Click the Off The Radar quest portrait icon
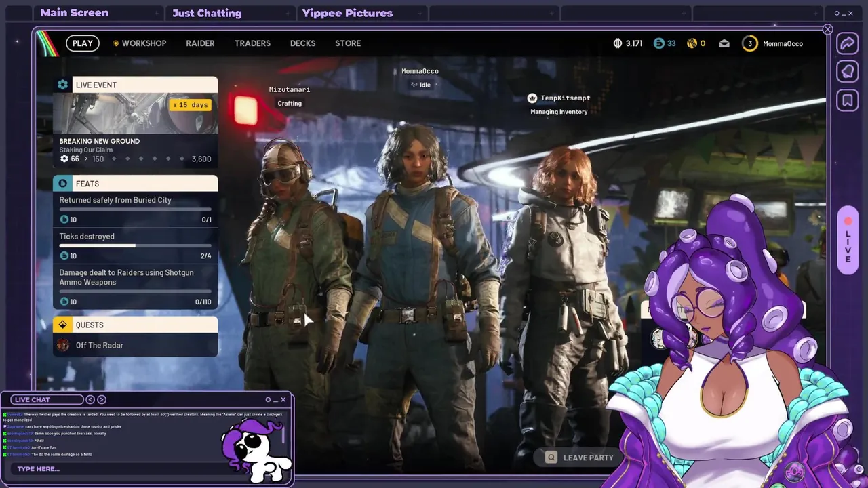Image resolution: width=868 pixels, height=488 pixels. click(x=63, y=345)
